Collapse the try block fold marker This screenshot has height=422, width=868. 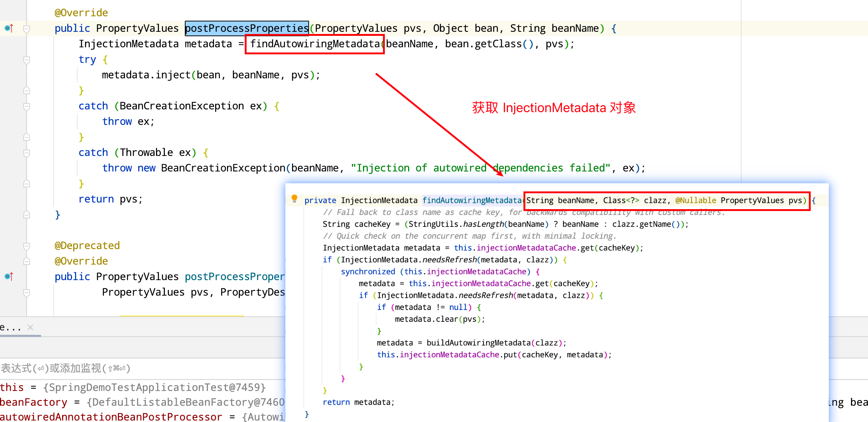pos(27,59)
